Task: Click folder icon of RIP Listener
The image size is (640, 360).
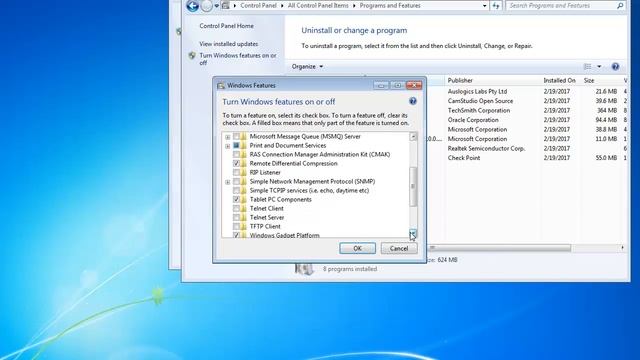Action: [244, 173]
